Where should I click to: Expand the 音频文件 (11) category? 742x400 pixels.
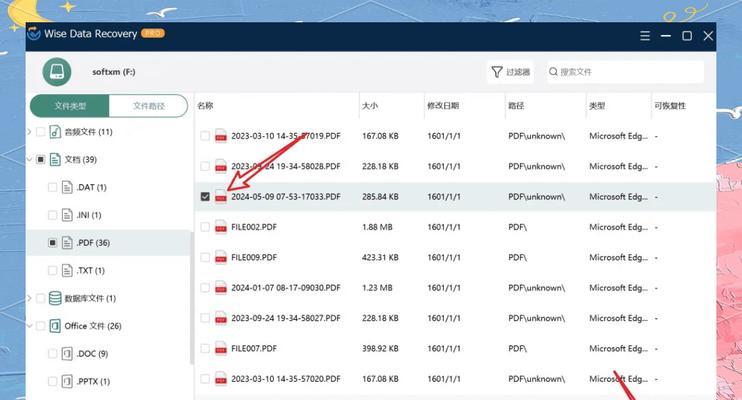29,132
